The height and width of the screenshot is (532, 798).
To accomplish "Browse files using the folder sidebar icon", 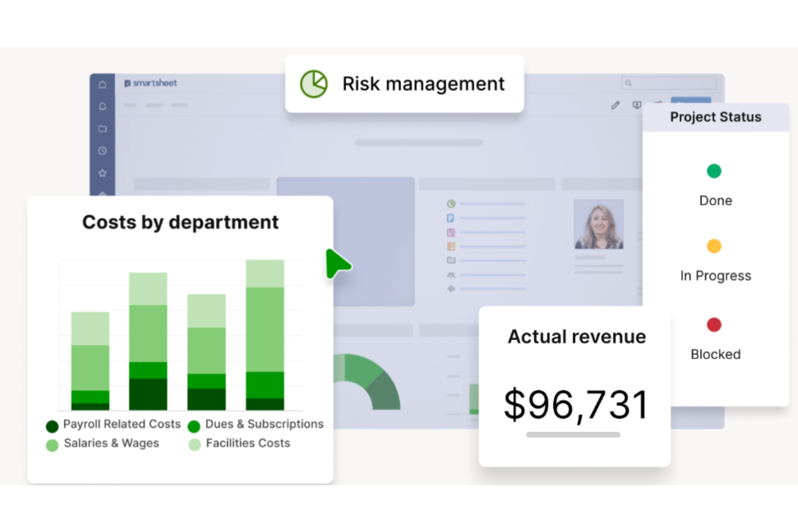I will 102,129.
